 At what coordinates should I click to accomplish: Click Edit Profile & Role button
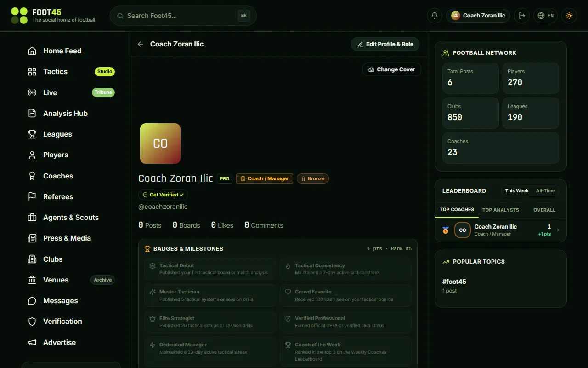385,44
